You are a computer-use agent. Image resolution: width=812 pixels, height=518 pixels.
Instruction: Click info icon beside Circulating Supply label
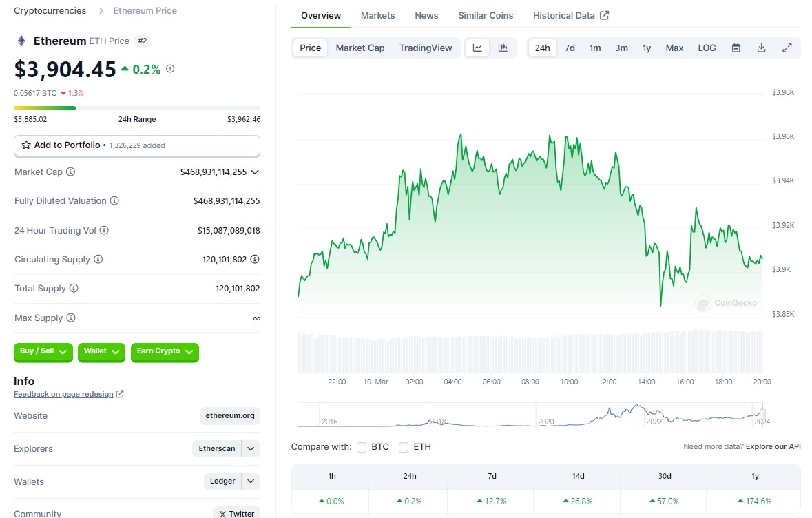98,259
